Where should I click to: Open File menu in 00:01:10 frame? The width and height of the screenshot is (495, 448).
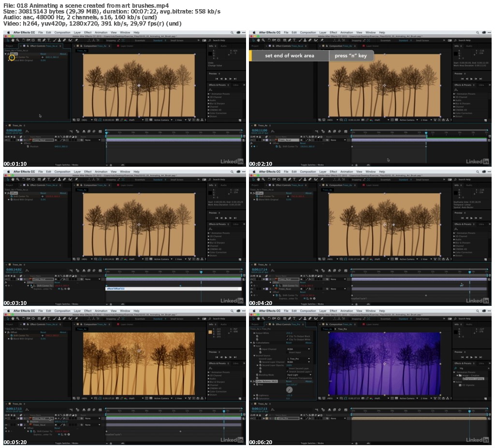coord(41,32)
